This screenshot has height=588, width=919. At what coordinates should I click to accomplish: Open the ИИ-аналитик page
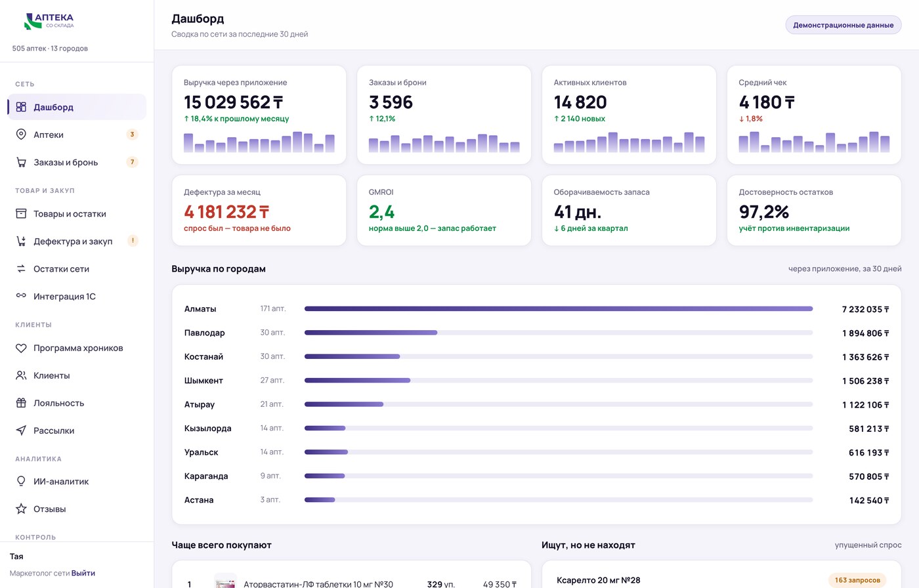tap(77, 481)
